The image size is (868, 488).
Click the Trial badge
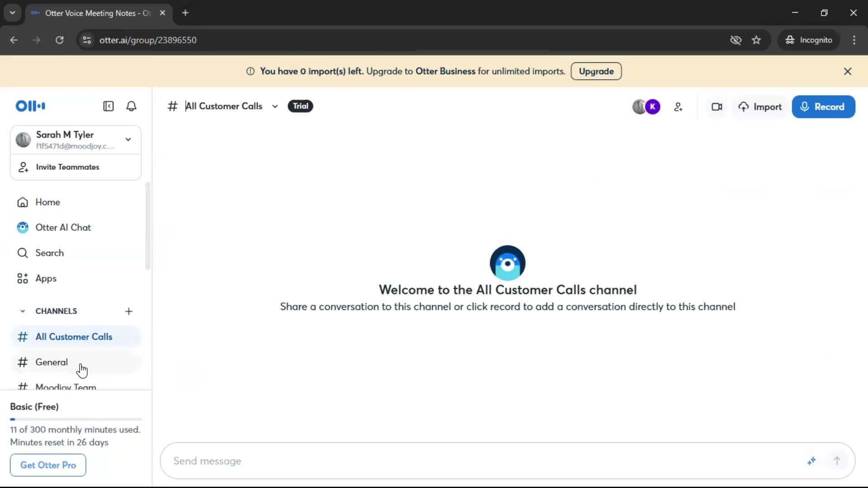click(300, 106)
